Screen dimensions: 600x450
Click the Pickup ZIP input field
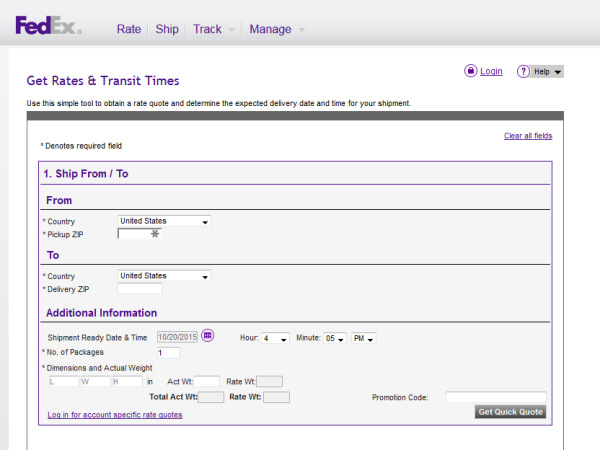tap(140, 234)
